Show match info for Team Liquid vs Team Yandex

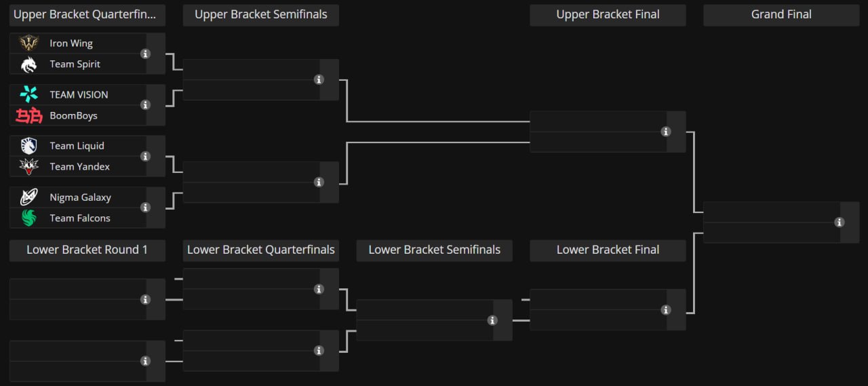[x=145, y=156]
